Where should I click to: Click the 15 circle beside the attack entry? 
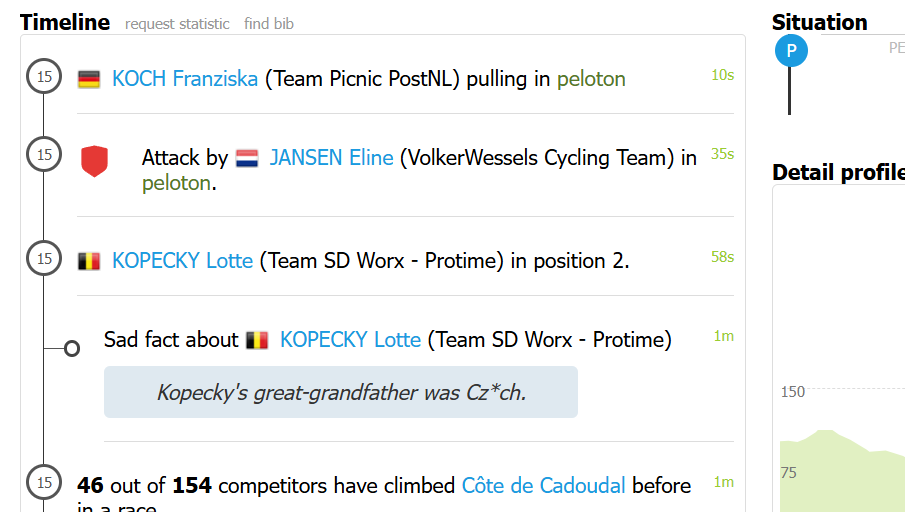44,154
